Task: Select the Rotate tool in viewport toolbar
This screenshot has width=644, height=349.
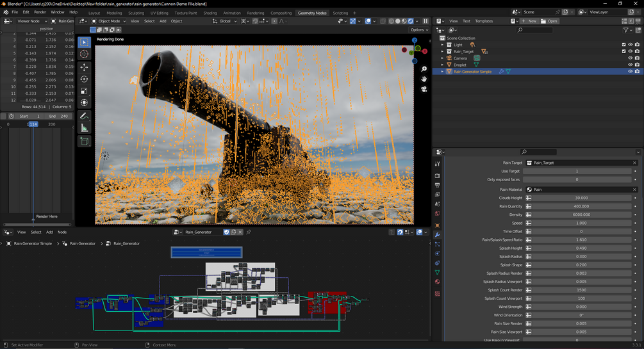Action: (x=84, y=79)
